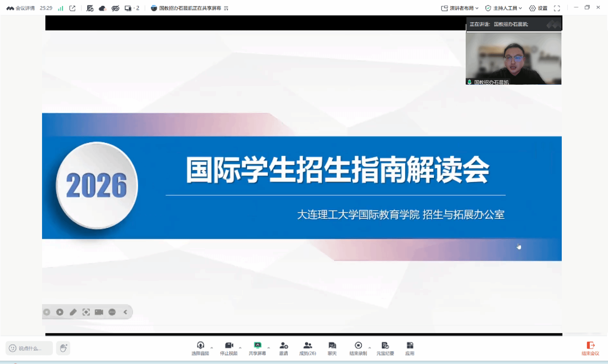Click the raise-hand reaction button
Viewport: 608px width, 364px height.
63,348
